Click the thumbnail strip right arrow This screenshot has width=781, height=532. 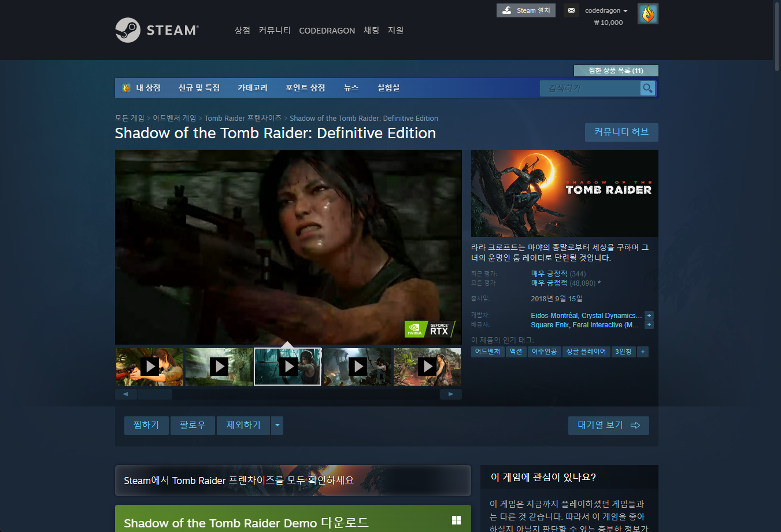click(451, 394)
